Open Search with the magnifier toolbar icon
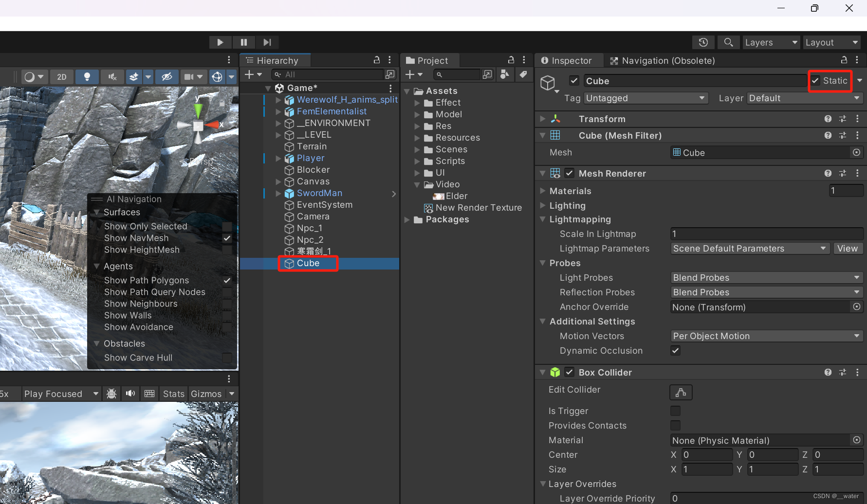The height and width of the screenshot is (504, 867). click(728, 42)
